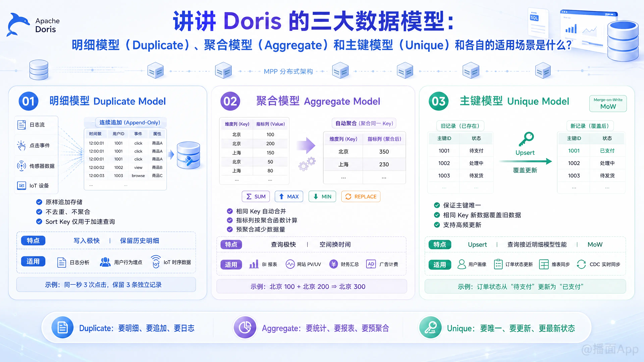This screenshot has height=362, width=644.
Task: Click the 旧记录 (已存在) label
Action: coord(460,126)
